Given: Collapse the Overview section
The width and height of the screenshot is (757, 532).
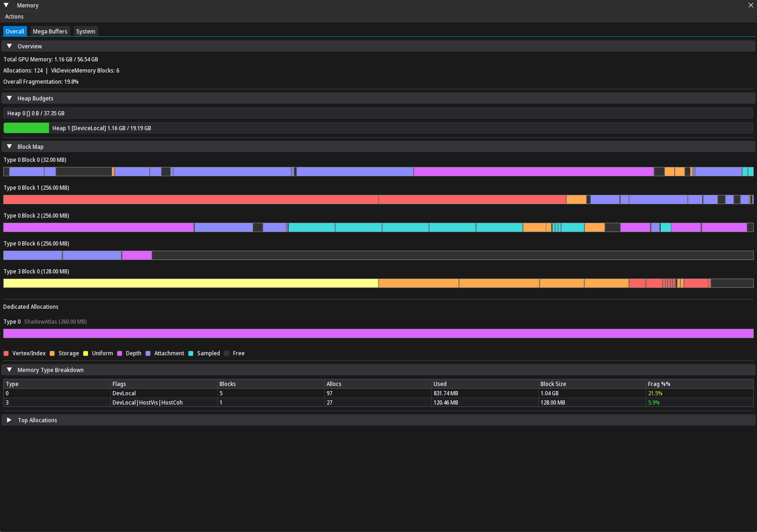Looking at the screenshot, I should pyautogui.click(x=9, y=46).
